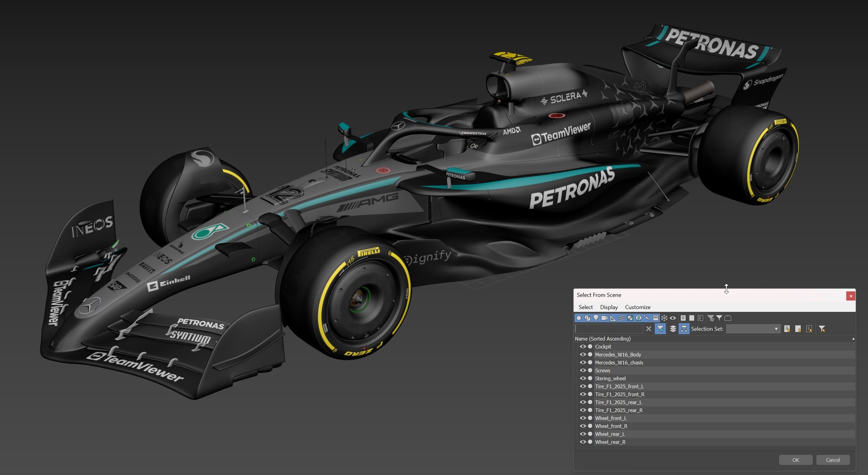Toggle the highlighted filter-selection funnel button

(x=660, y=329)
